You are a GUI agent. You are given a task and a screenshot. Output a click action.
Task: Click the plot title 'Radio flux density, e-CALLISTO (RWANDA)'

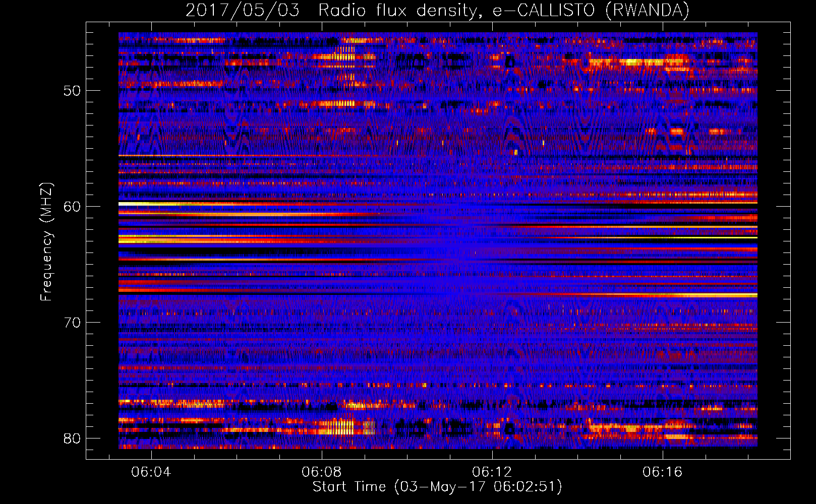pyautogui.click(x=504, y=11)
